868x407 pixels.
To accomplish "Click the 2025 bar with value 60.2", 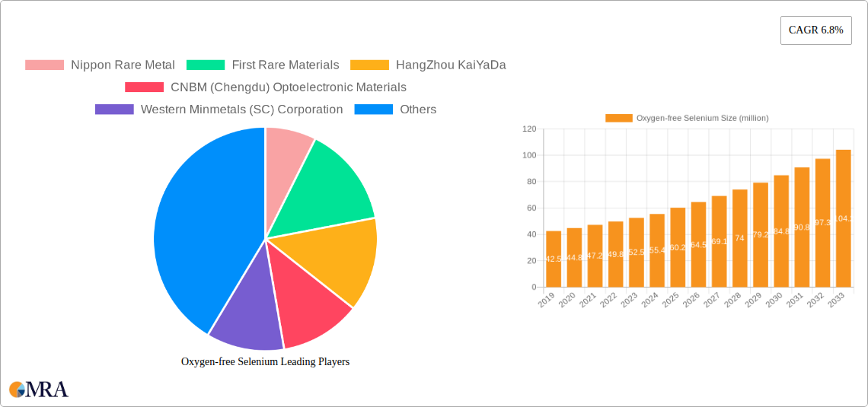I will [678, 247].
